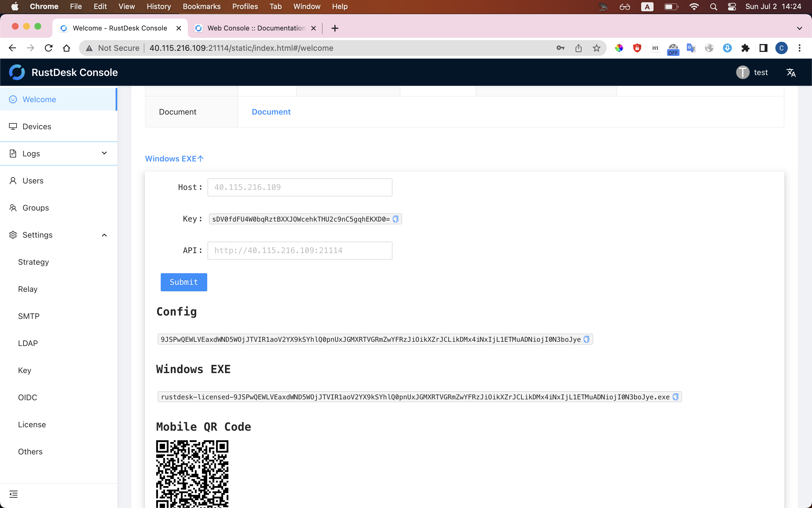Image resolution: width=812 pixels, height=508 pixels.
Task: Click the test username in header
Action: coord(761,72)
